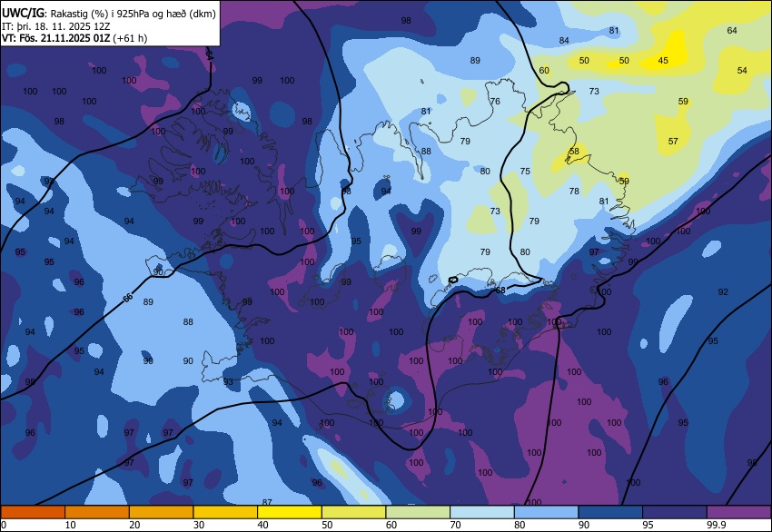Click the medium blue 90–95 legend block
This screenshot has height=532, width=772.
click(x=610, y=512)
